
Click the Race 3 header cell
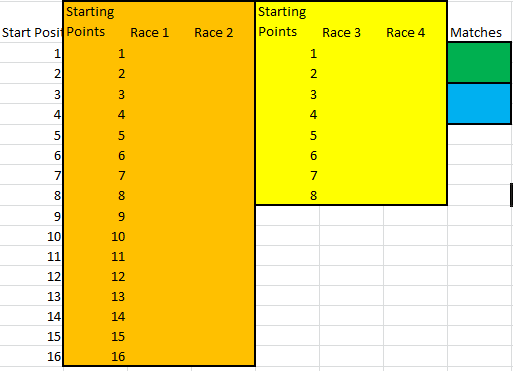point(342,33)
